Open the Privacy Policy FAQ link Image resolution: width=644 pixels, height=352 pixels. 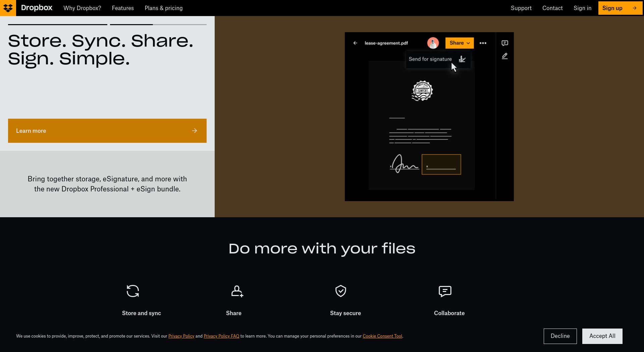221,336
